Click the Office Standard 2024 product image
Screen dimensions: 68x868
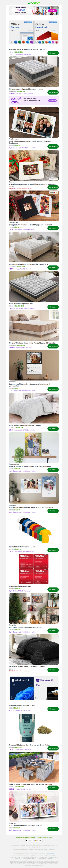(x=21, y=33)
